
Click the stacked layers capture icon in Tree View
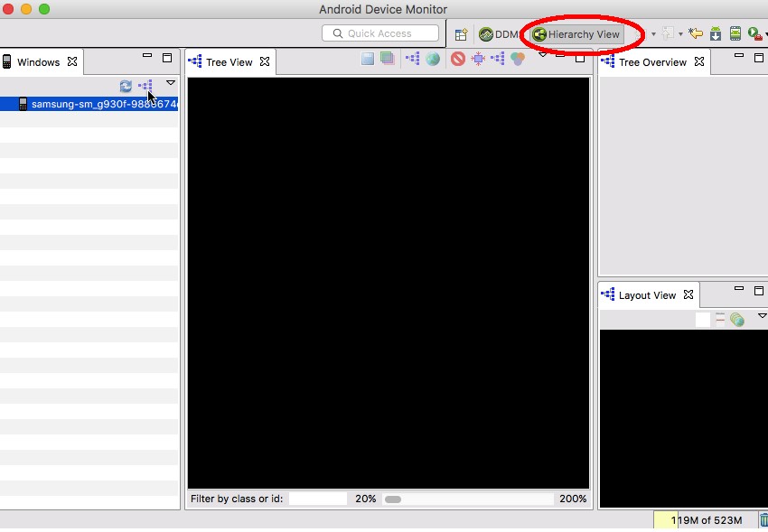click(387, 59)
